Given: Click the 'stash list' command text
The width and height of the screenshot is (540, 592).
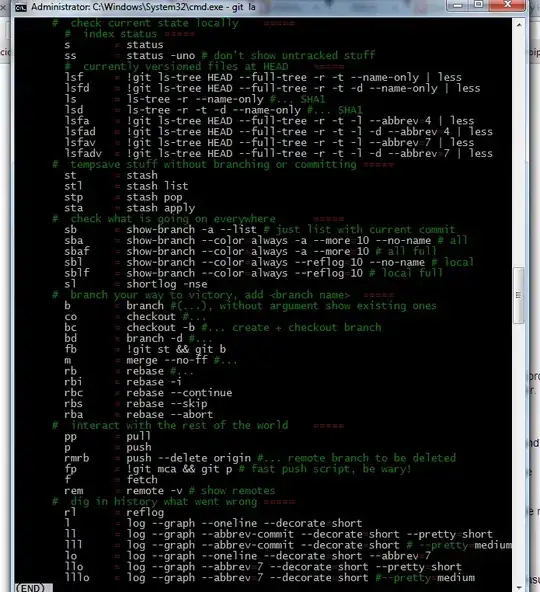Looking at the screenshot, I should click(157, 186).
